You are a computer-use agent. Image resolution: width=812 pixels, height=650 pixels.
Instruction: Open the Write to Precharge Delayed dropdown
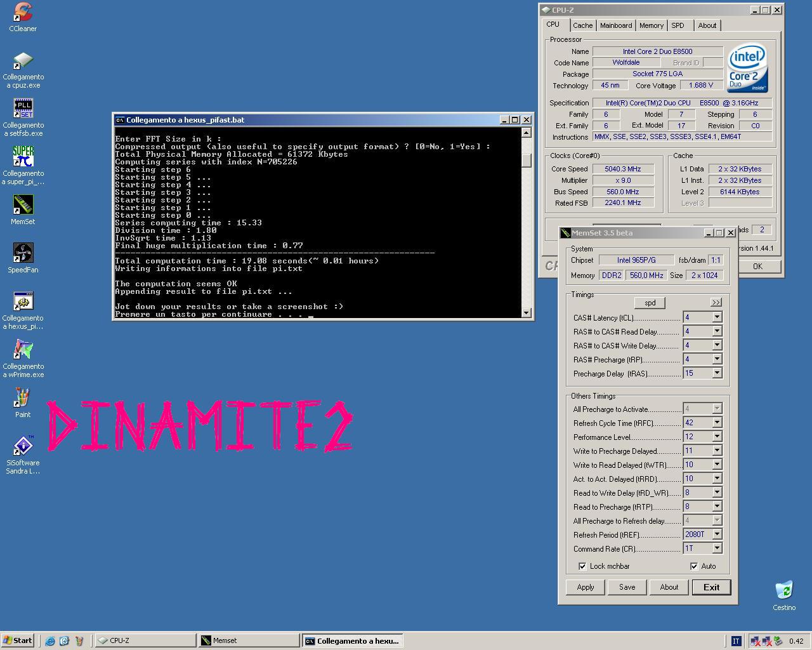coord(717,451)
